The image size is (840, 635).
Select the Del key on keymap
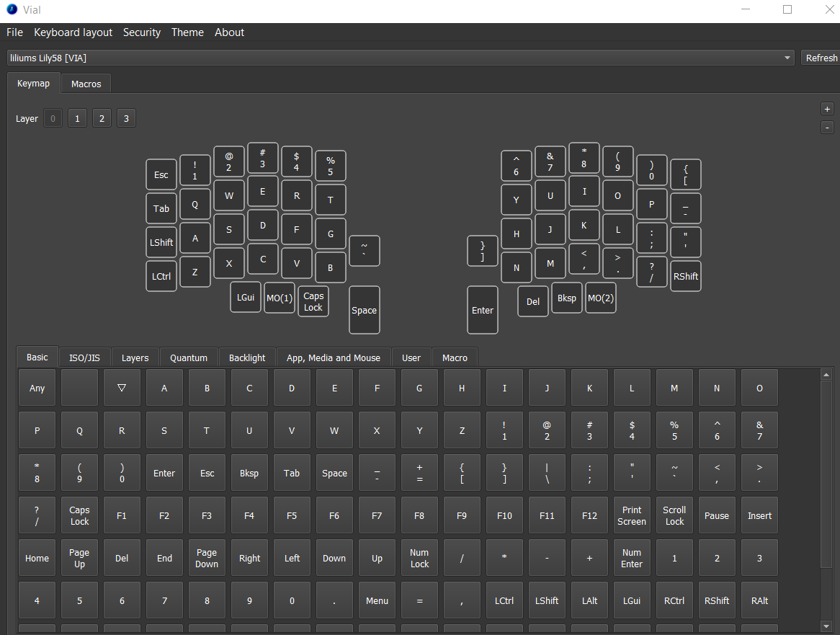[533, 301]
